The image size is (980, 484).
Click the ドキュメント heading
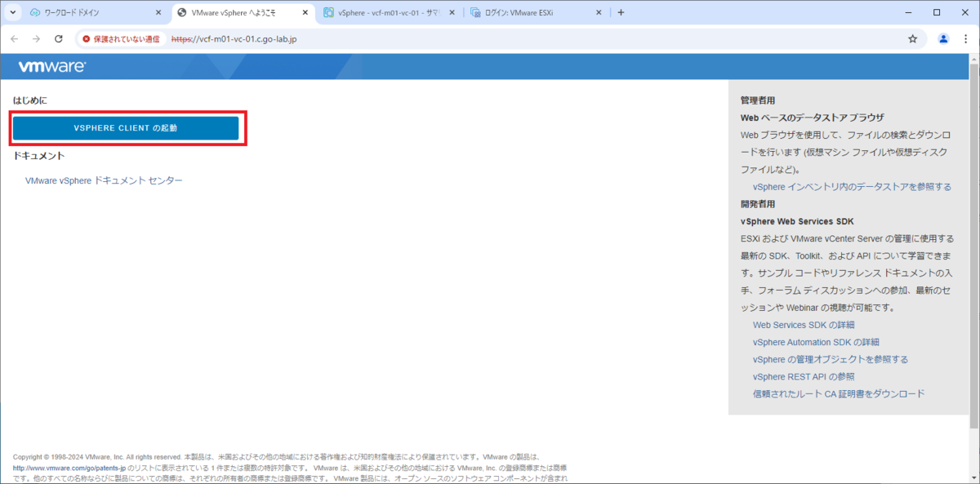pyautogui.click(x=38, y=156)
